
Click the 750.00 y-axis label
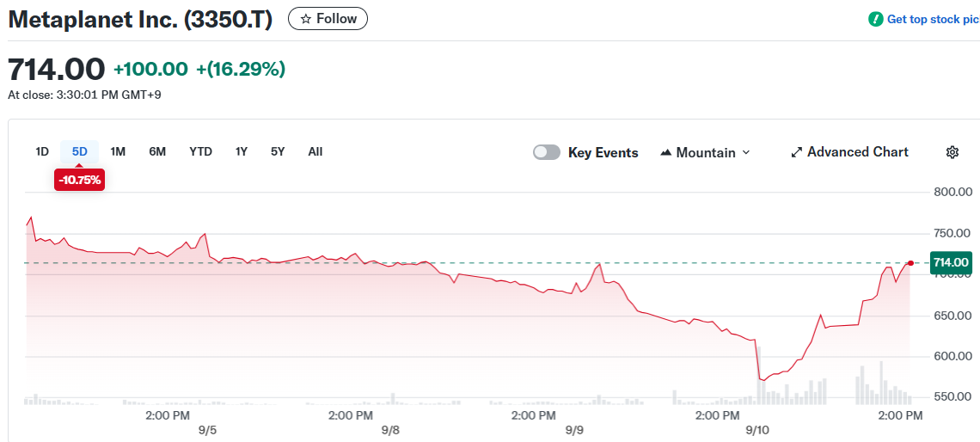[951, 233]
